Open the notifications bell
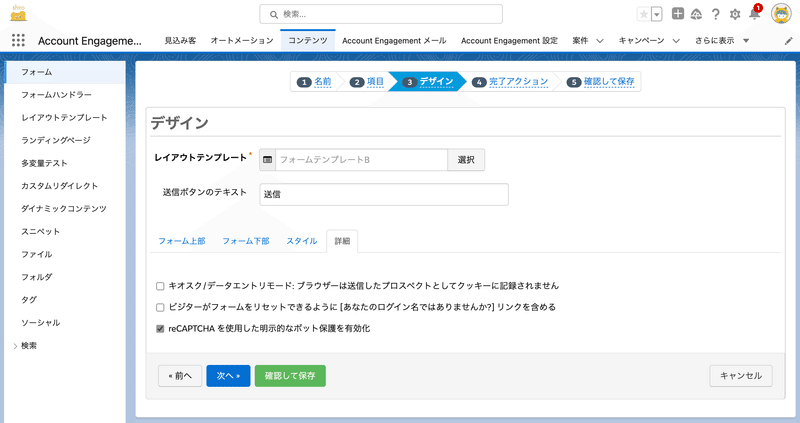This screenshot has width=800, height=423. (x=755, y=14)
